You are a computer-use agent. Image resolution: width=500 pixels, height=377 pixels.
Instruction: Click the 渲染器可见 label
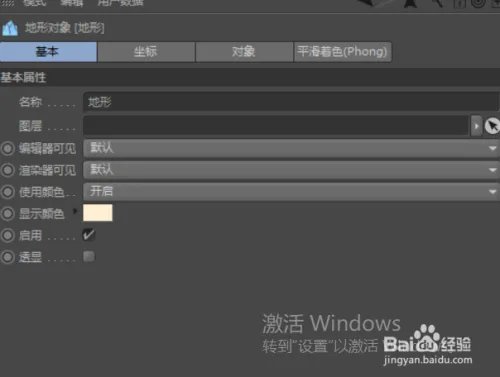pos(47,170)
